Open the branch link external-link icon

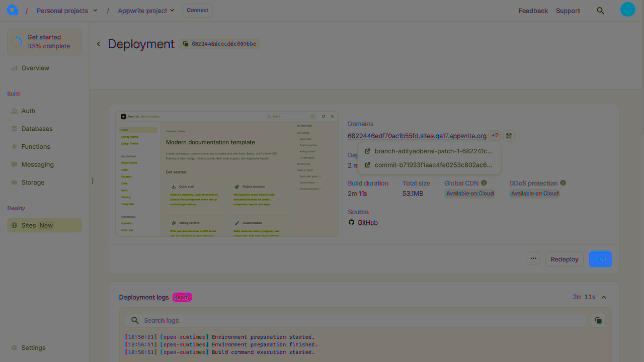(368, 151)
